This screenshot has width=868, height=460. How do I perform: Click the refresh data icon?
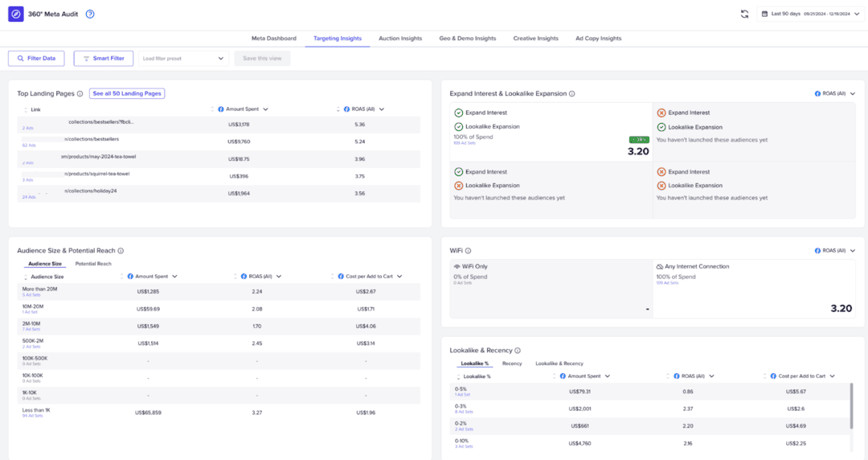tap(744, 14)
